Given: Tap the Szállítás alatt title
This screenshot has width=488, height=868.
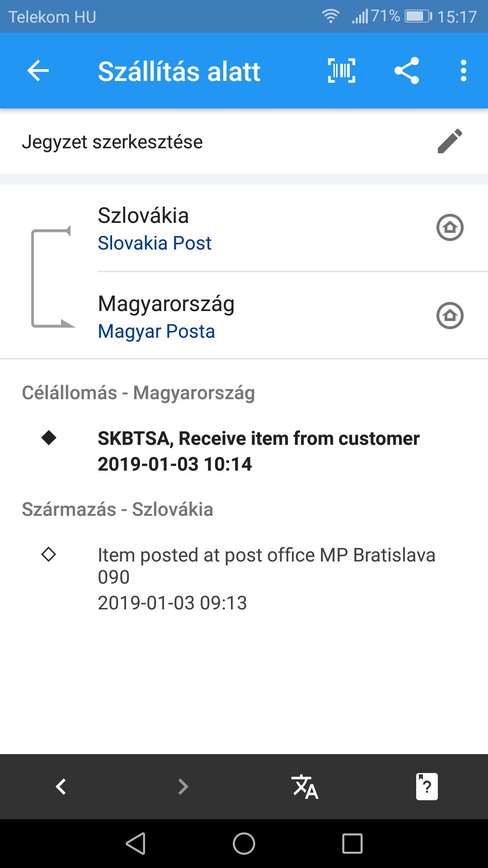Looking at the screenshot, I should 179,71.
